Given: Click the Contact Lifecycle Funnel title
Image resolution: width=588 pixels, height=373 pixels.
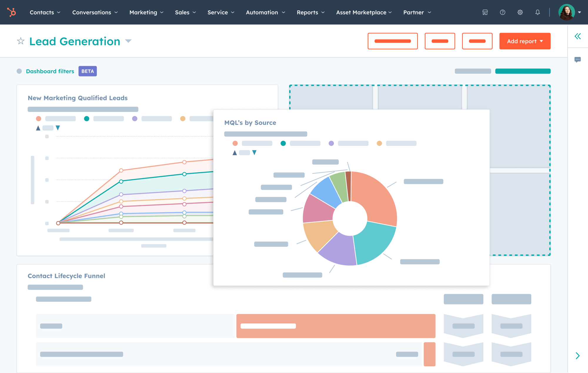Looking at the screenshot, I should point(66,276).
